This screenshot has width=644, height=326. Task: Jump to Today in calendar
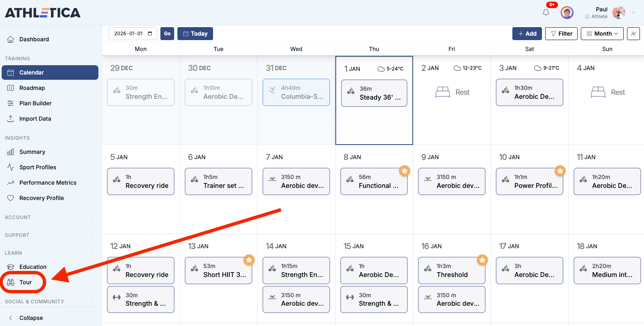(x=195, y=34)
